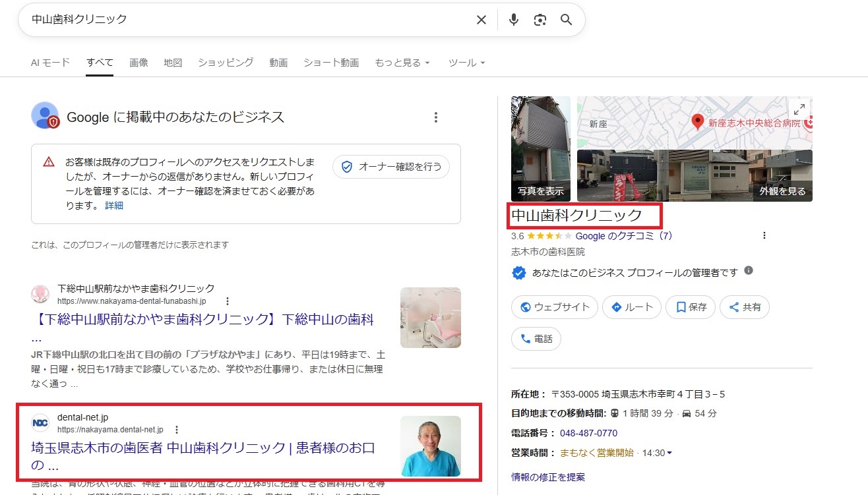Click the blue verified badge icon
The width and height of the screenshot is (868, 495).
click(519, 272)
